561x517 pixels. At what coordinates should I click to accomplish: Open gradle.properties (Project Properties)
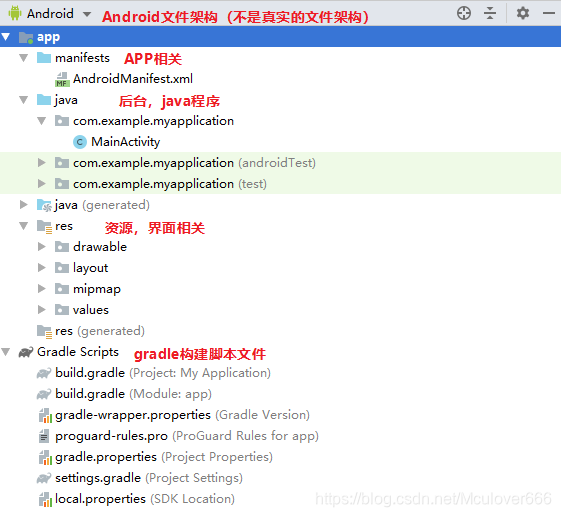(164, 457)
